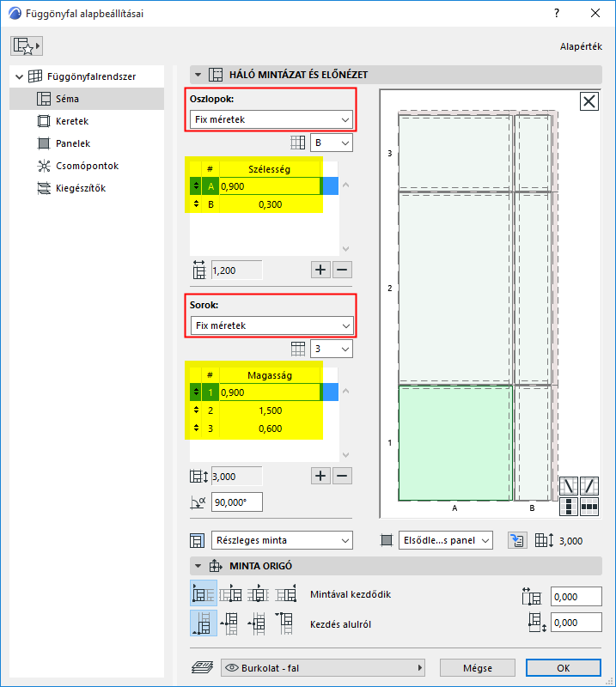The image size is (616, 687).
Task: Collapse the HÁLÓ MINTÁZAT ÉS ELŐNÉZET panel
Action: tap(198, 75)
